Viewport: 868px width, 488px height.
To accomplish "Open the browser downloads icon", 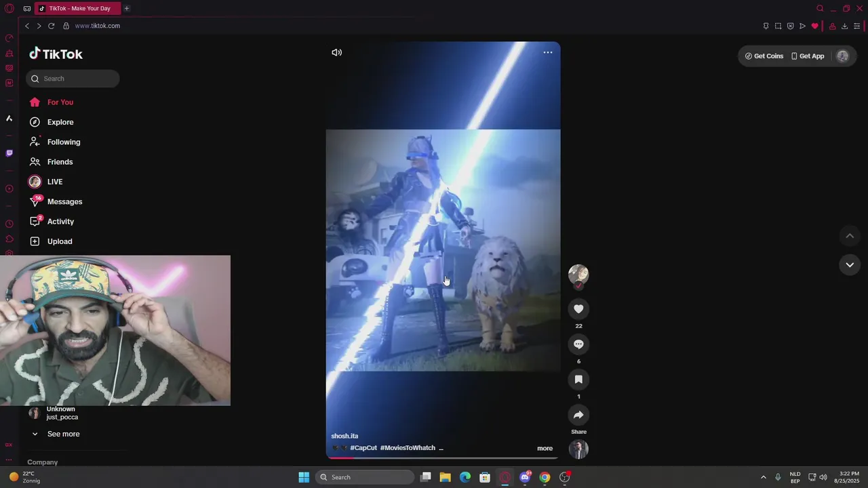I will pos(844,26).
